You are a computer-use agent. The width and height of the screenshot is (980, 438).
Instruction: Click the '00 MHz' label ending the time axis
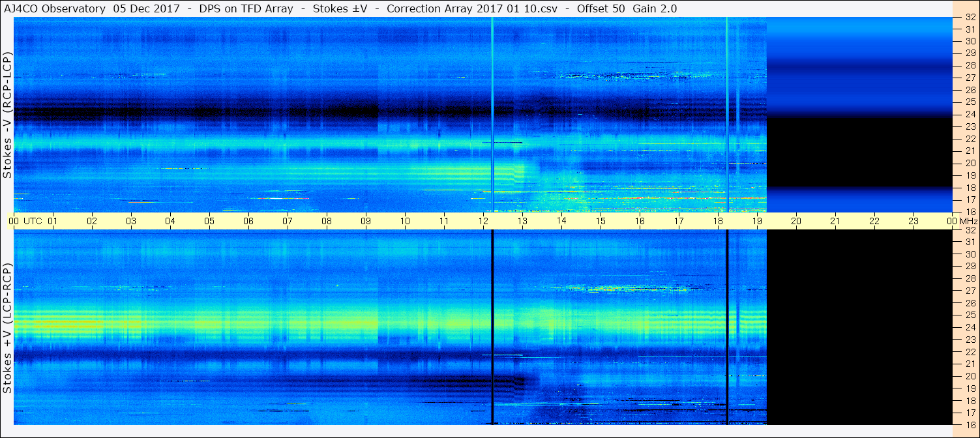(961, 221)
